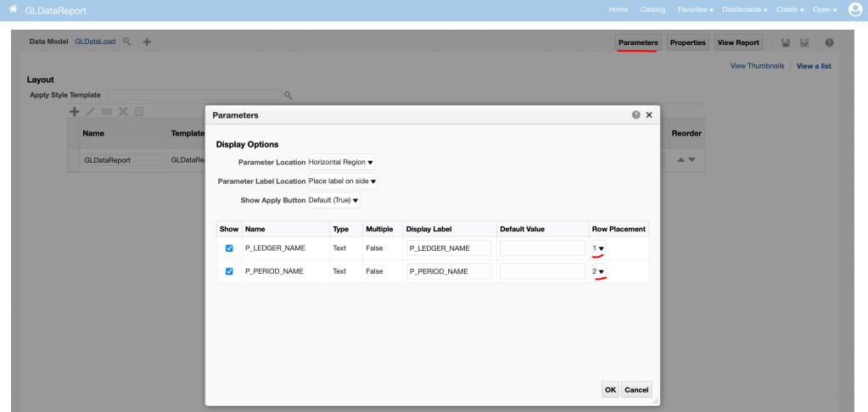The height and width of the screenshot is (412, 868).
Task: Open the Dashboards menu in header
Action: tap(744, 9)
